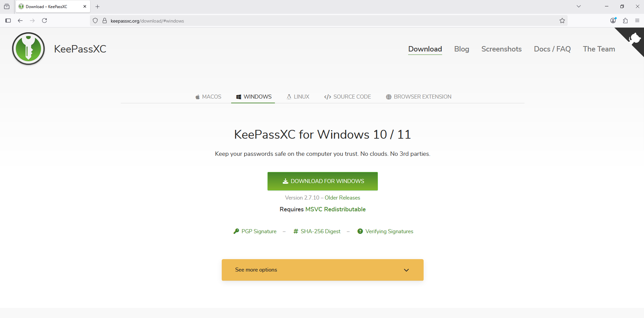This screenshot has width=644, height=318.
Task: Switch to the LINUX tab
Action: (298, 97)
